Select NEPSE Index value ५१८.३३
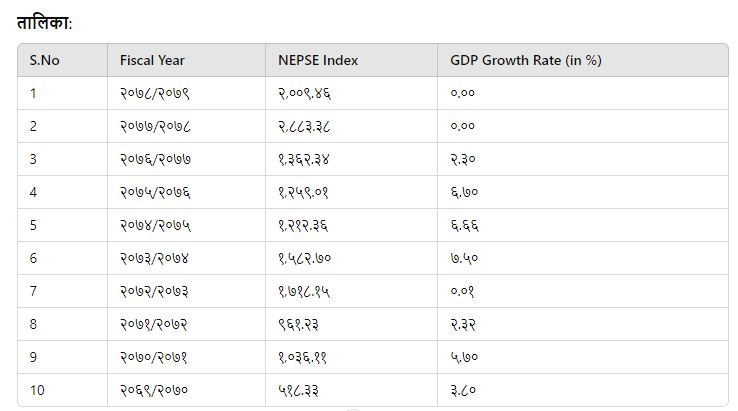 (x=300, y=390)
